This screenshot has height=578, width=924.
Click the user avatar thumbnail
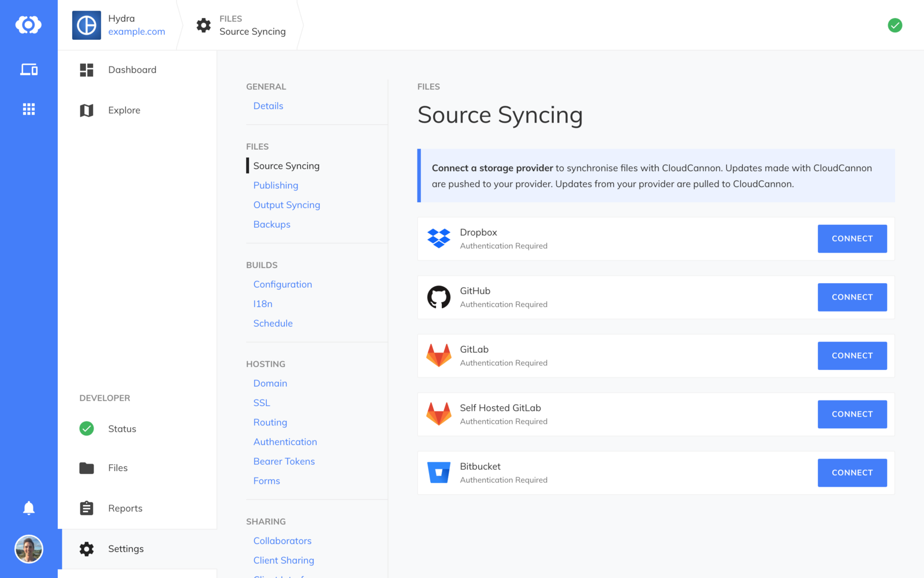point(29,549)
